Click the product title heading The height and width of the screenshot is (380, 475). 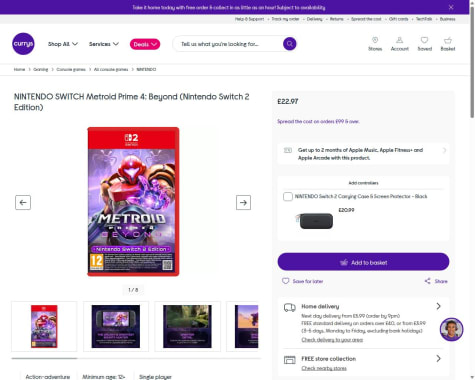click(132, 102)
